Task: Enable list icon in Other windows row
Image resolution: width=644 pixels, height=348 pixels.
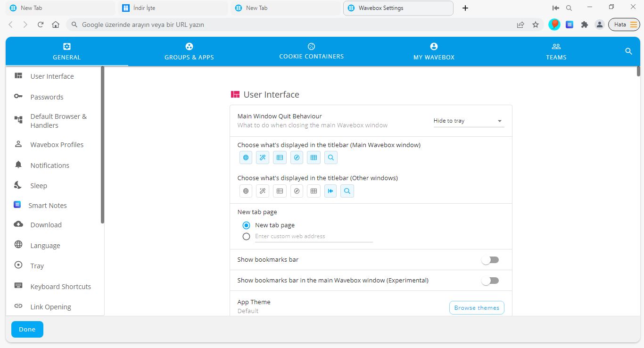Action: 280,191
